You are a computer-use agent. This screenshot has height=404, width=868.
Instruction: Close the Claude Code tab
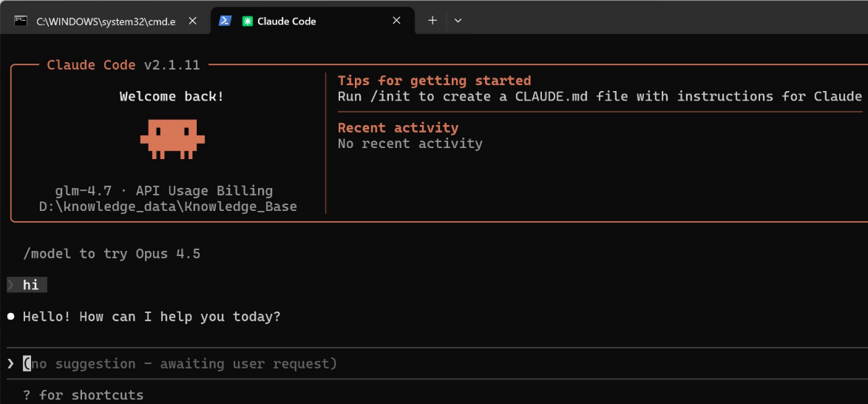click(x=396, y=21)
